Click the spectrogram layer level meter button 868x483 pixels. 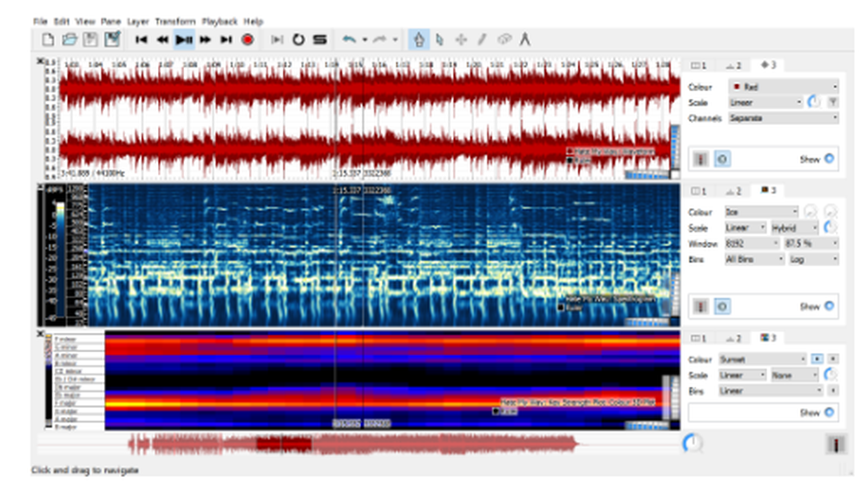point(700,306)
